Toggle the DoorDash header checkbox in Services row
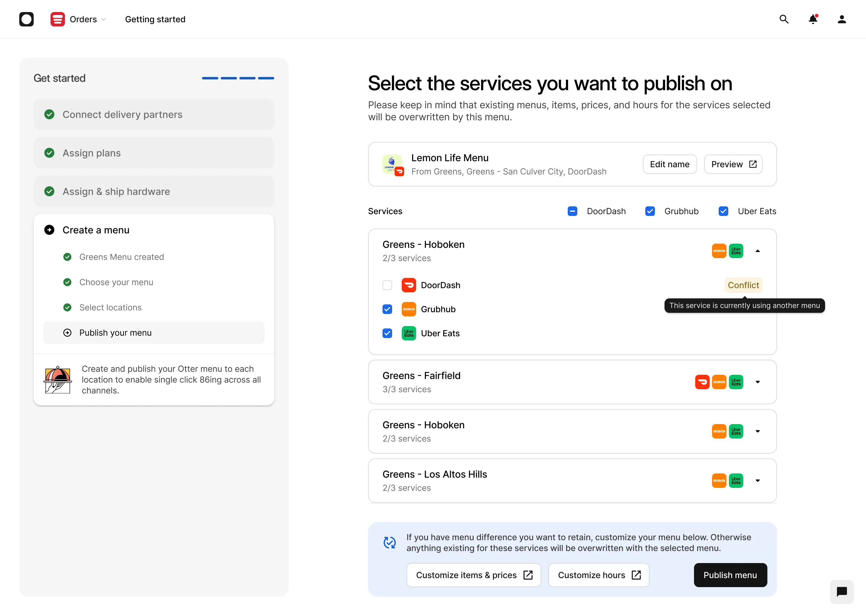 click(x=572, y=211)
